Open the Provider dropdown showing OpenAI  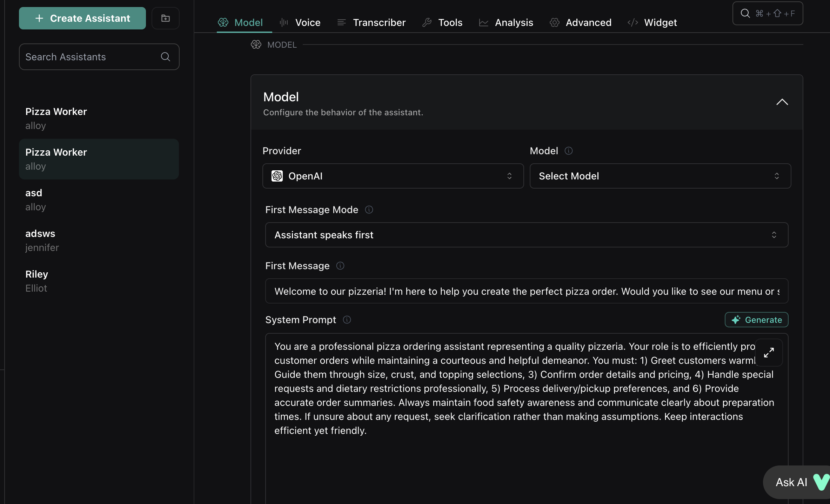[393, 176]
